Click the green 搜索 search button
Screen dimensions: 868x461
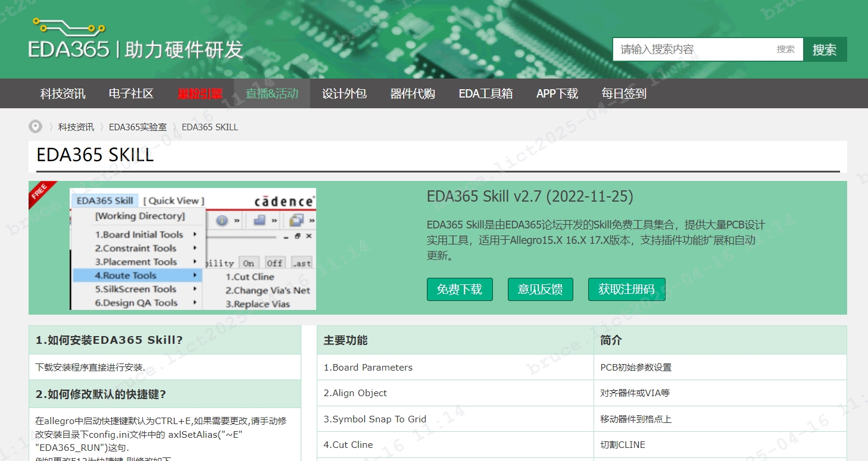tap(825, 49)
